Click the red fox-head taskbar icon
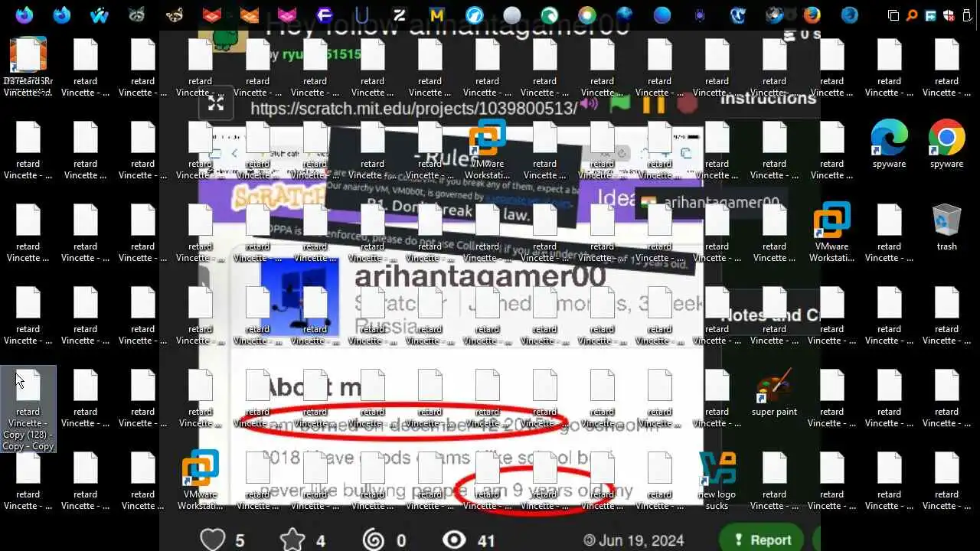The image size is (980, 551). click(x=212, y=15)
